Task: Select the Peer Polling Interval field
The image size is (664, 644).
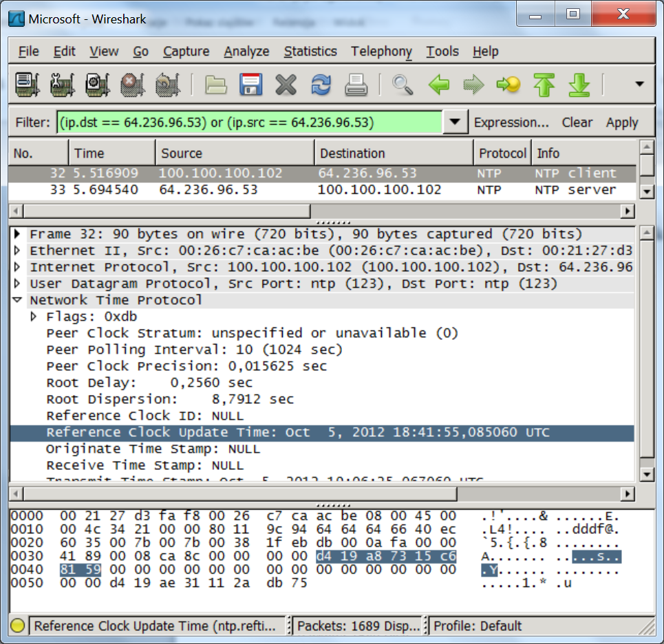Action: (194, 350)
